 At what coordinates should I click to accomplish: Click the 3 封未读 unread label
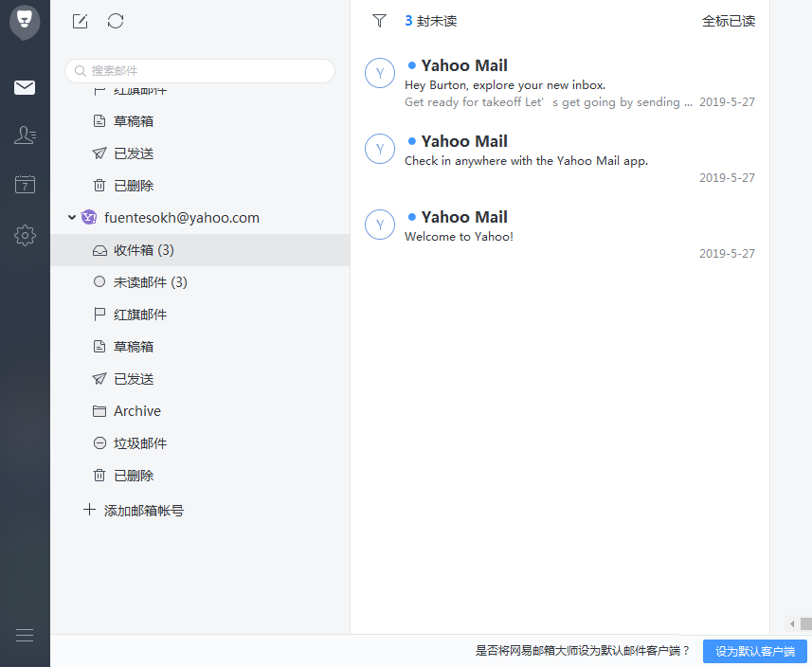click(x=431, y=21)
